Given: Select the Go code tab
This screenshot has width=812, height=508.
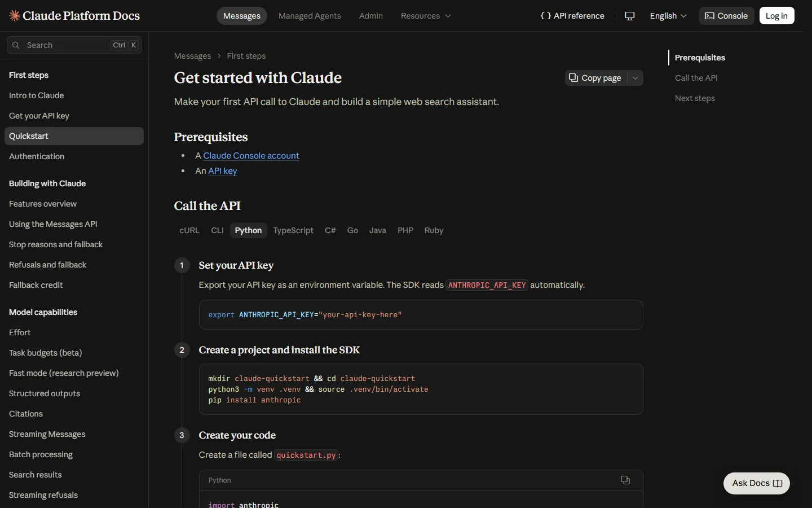Looking at the screenshot, I should click(x=352, y=230).
